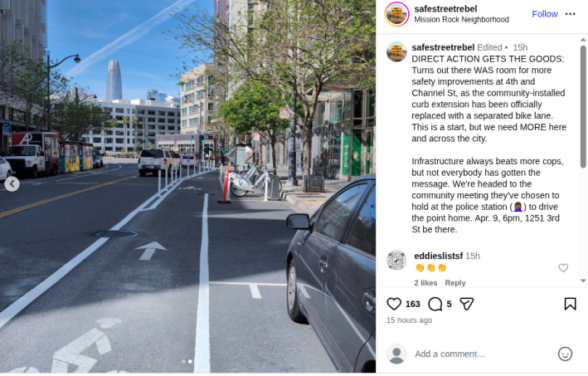Share post with paper plane icon
The height and width of the screenshot is (376, 588).
(466, 304)
